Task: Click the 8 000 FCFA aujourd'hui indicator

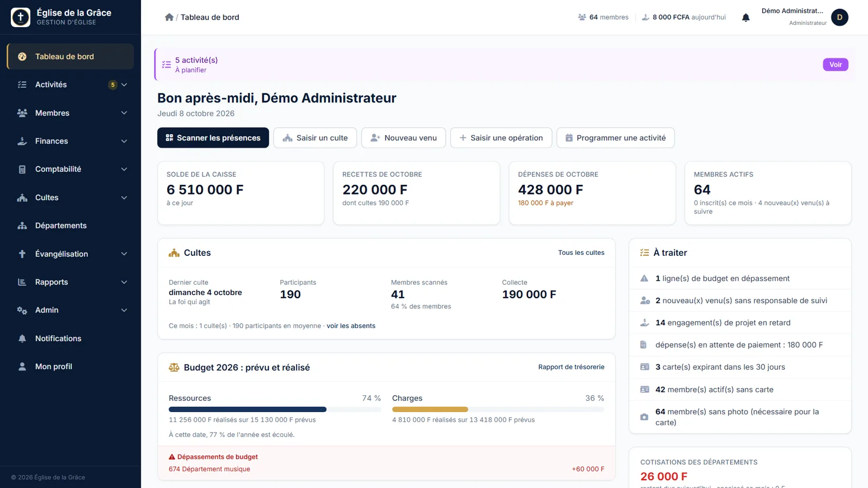Action: point(684,17)
